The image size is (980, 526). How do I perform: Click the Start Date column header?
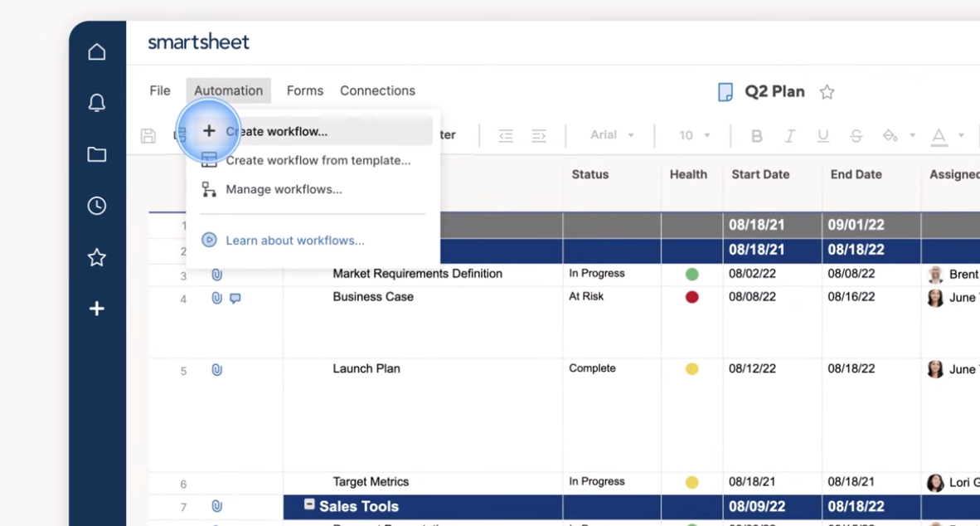coord(760,174)
